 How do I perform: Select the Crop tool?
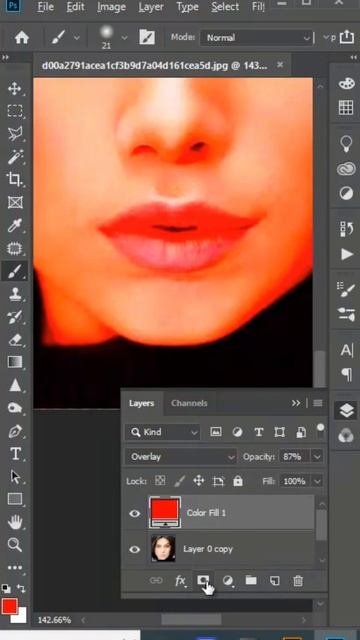point(15,179)
